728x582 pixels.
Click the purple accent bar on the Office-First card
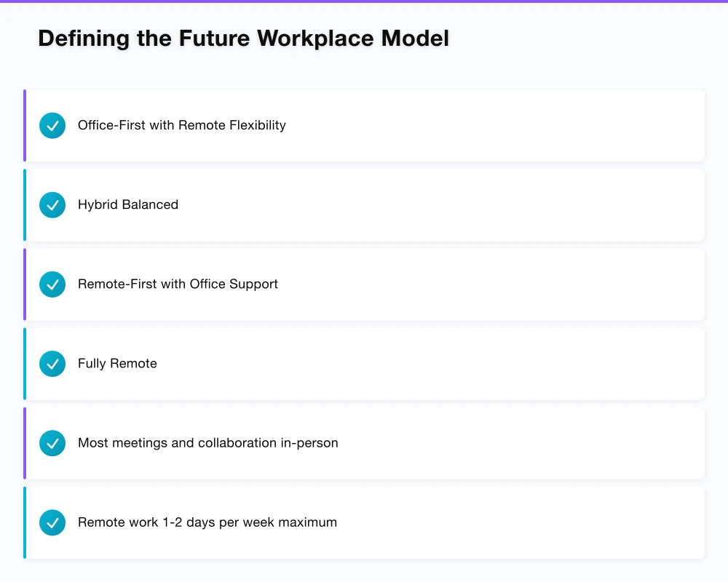[25, 126]
